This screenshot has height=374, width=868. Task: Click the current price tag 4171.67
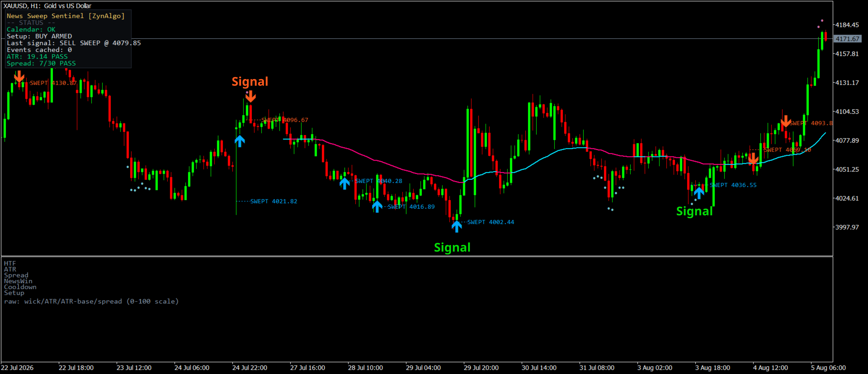point(847,39)
